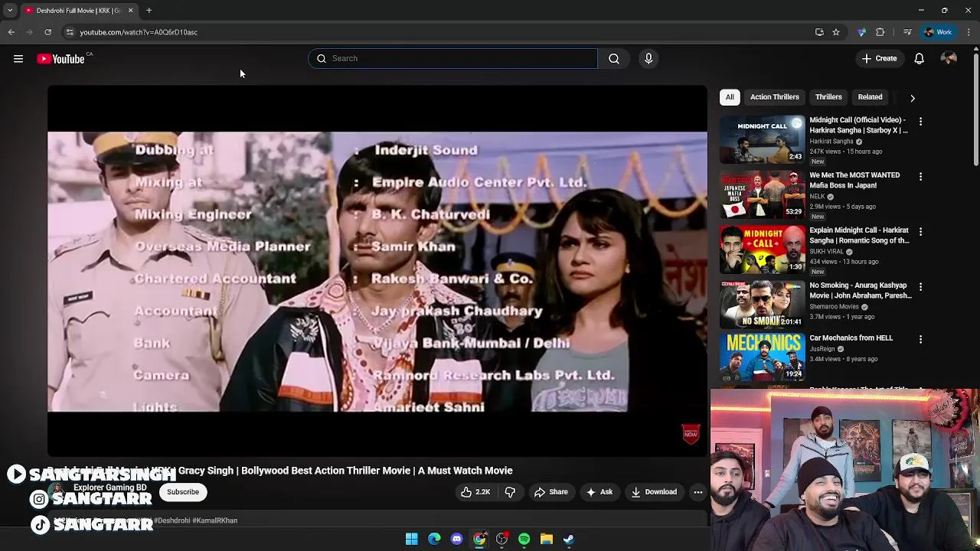
Task: Open more actions ellipsis under video
Action: click(x=697, y=492)
